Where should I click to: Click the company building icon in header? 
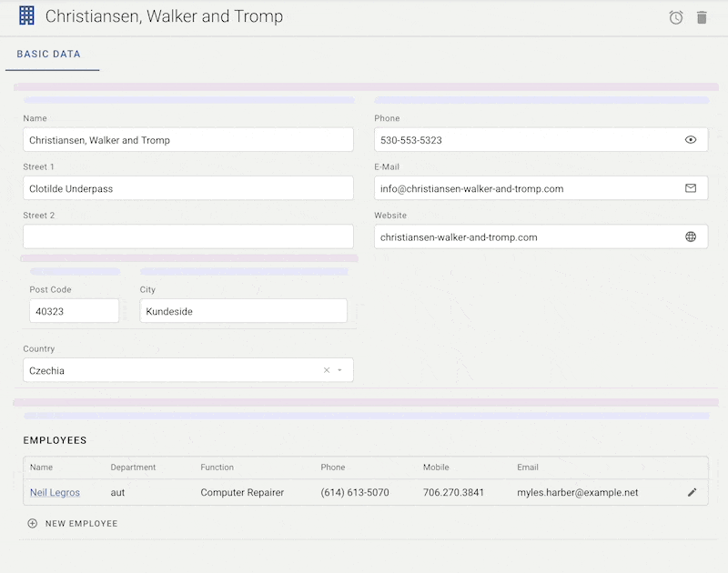[x=26, y=16]
